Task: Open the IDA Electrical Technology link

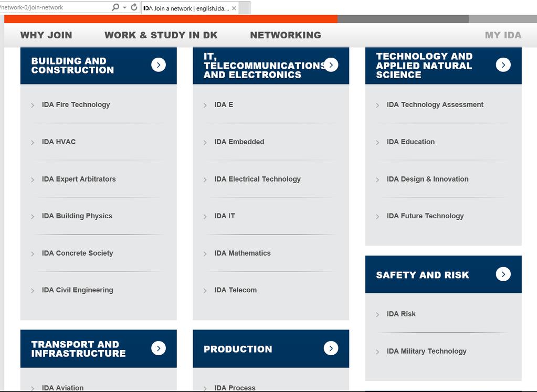Action: 258,179
